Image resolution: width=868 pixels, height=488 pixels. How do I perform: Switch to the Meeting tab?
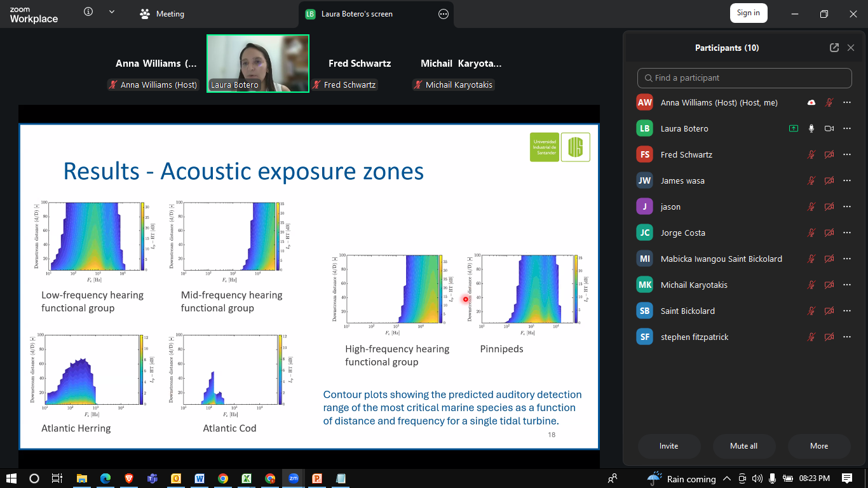[161, 14]
